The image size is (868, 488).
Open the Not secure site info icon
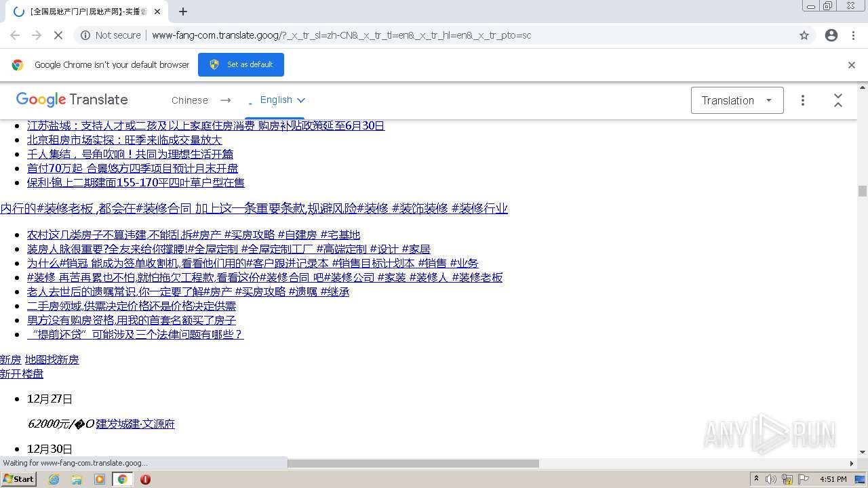(x=85, y=35)
